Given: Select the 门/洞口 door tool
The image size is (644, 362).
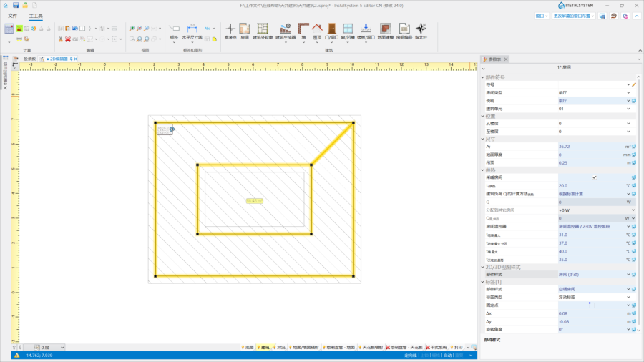Looking at the screenshot, I should coord(331,30).
